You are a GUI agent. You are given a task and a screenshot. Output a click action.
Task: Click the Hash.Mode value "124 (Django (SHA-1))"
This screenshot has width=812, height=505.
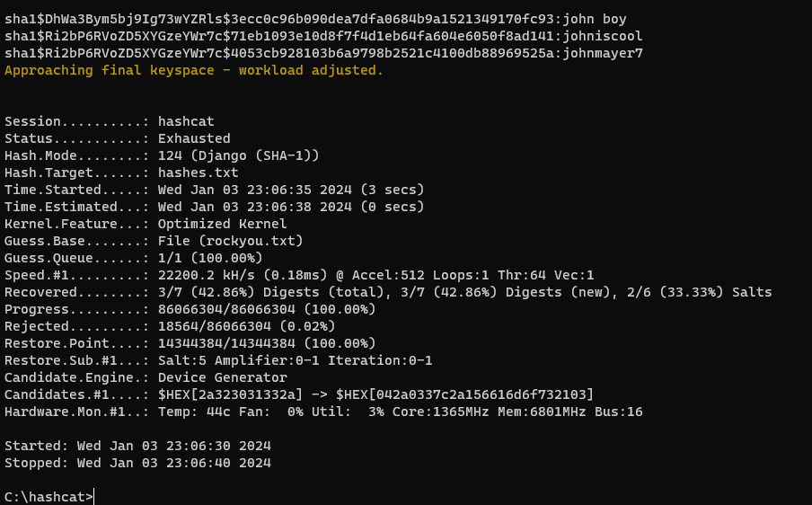[238, 155]
